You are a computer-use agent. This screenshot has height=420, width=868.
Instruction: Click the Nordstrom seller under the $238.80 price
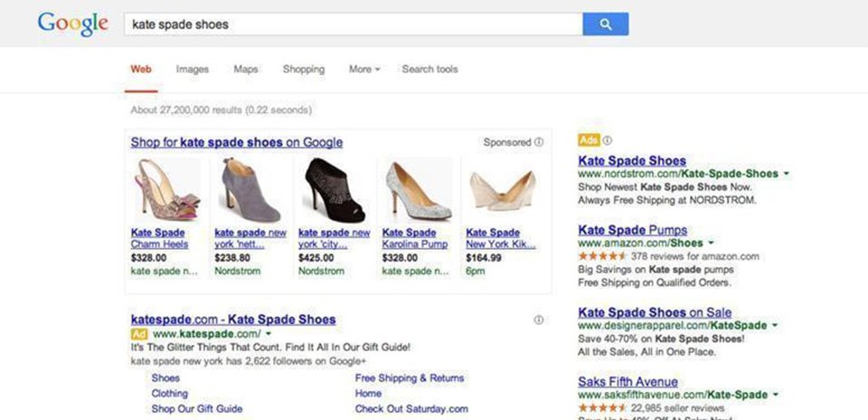pyautogui.click(x=238, y=272)
